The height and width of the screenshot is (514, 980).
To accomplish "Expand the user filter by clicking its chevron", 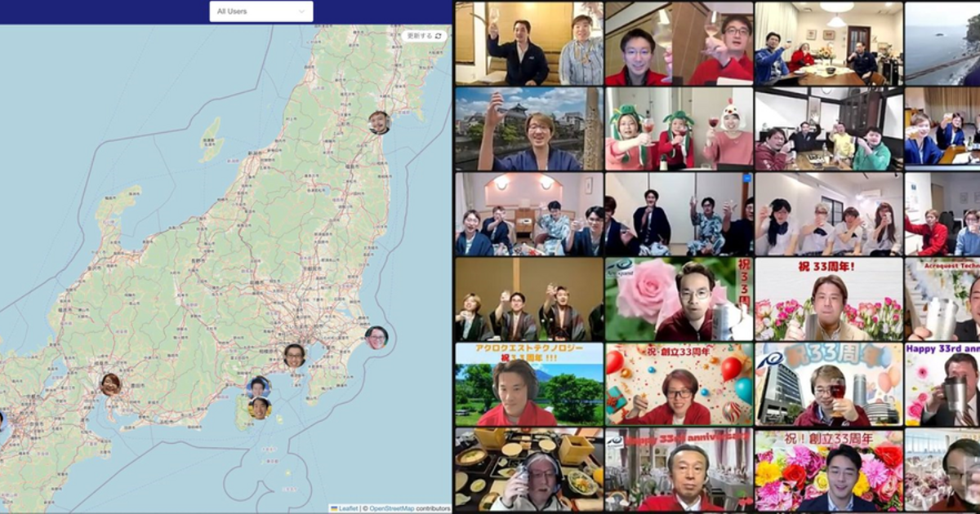I will coord(301,11).
